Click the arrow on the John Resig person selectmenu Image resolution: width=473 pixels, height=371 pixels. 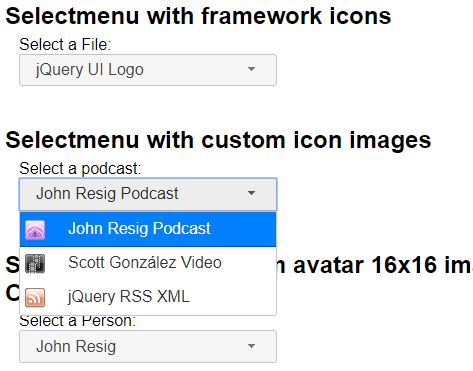251,346
